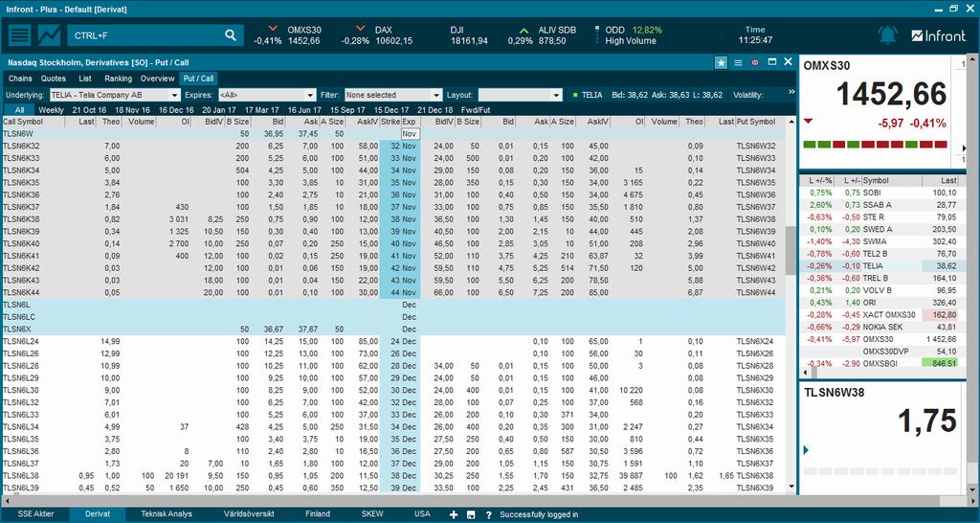Open the SKEW desktop tab
Screen dimensions: 980x523
(x=372, y=514)
